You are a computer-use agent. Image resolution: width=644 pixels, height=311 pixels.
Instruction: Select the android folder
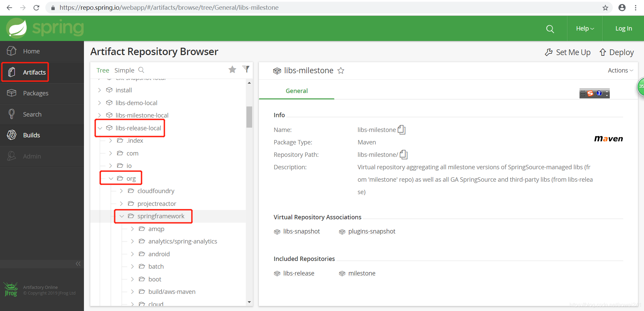(159, 254)
